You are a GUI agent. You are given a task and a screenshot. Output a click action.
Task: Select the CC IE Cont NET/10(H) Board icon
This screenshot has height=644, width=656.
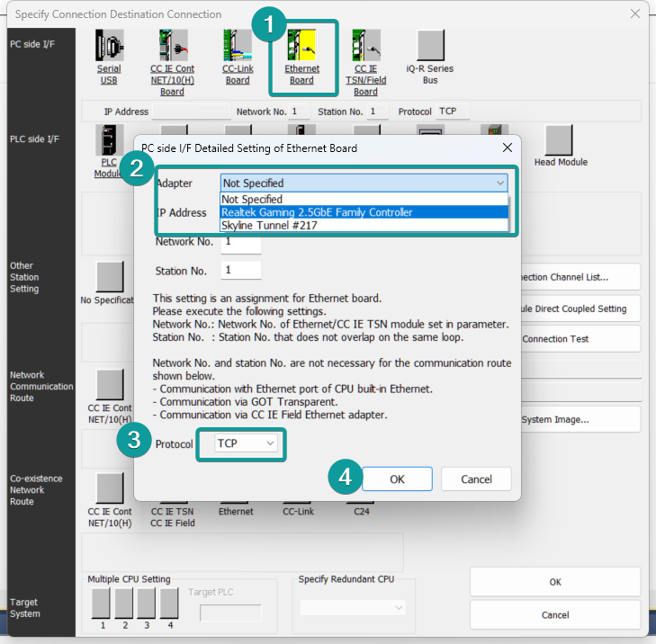[173, 46]
